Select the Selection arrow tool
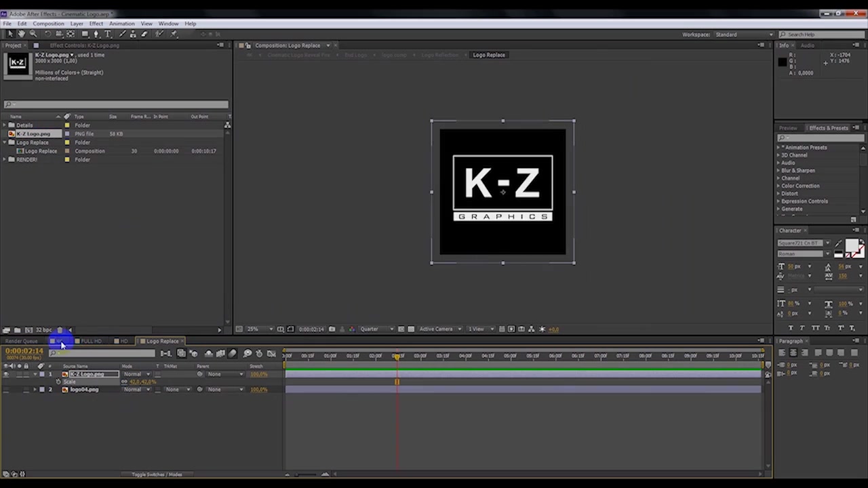868x488 pixels. [x=11, y=34]
